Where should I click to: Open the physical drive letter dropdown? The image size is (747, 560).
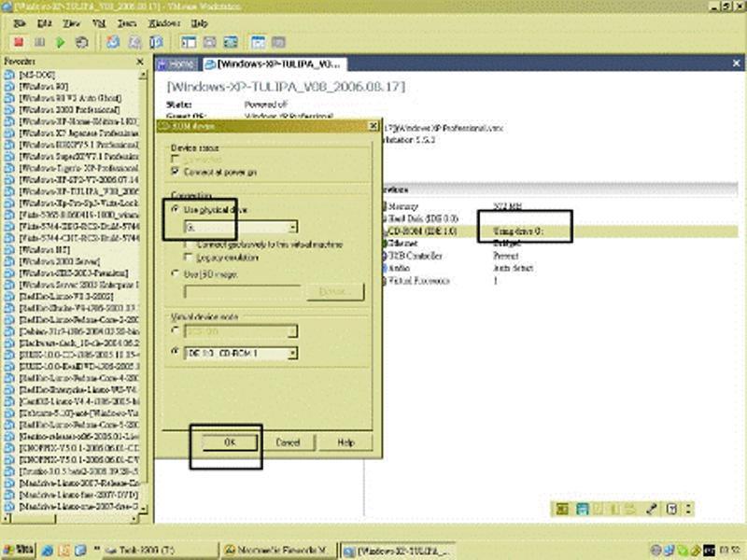pos(293,227)
